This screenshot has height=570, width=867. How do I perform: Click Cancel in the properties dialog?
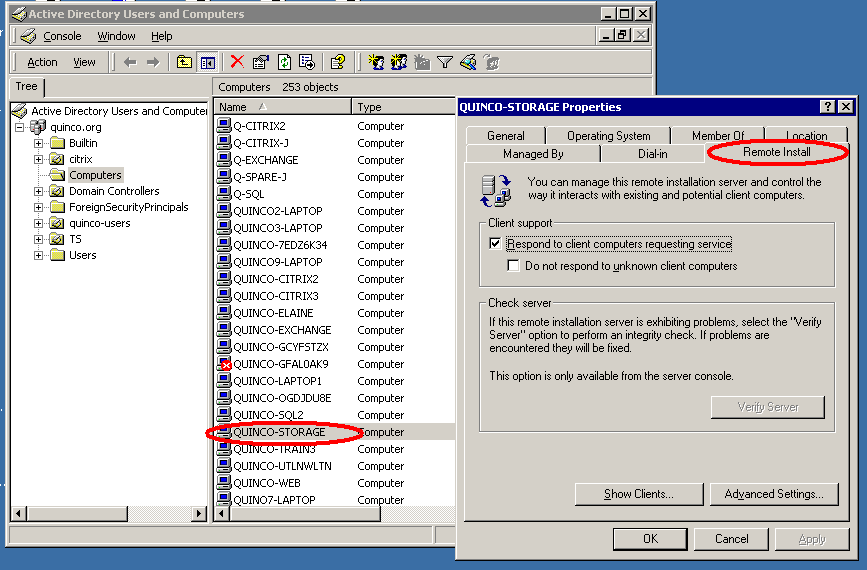(x=731, y=538)
